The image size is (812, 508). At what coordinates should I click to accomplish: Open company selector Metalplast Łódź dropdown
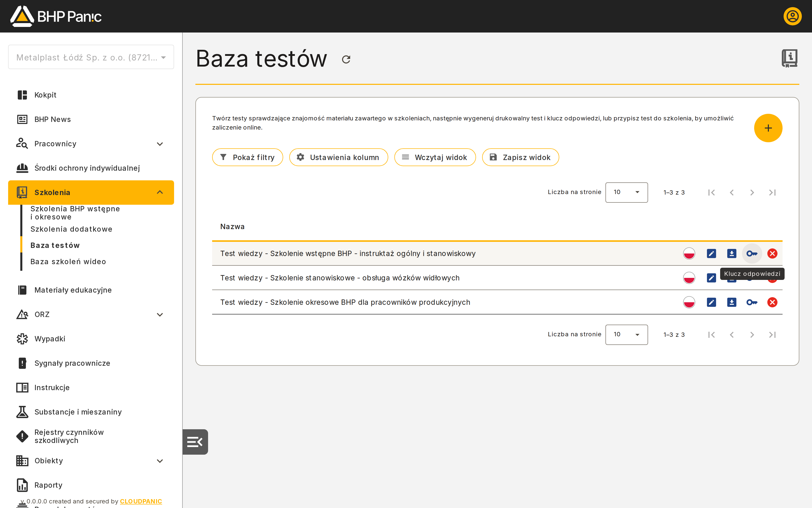coord(91,57)
